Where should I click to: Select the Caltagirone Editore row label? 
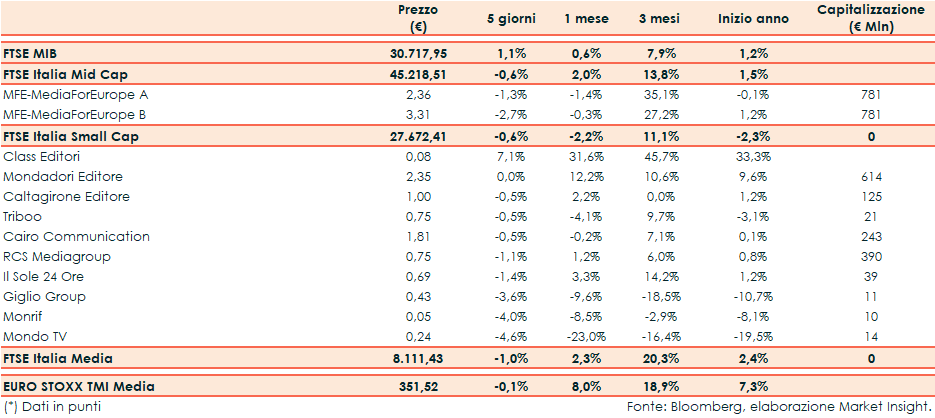66,196
